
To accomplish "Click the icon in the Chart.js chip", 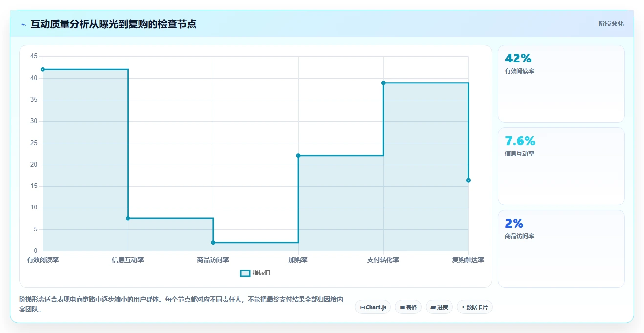I will pos(362,307).
